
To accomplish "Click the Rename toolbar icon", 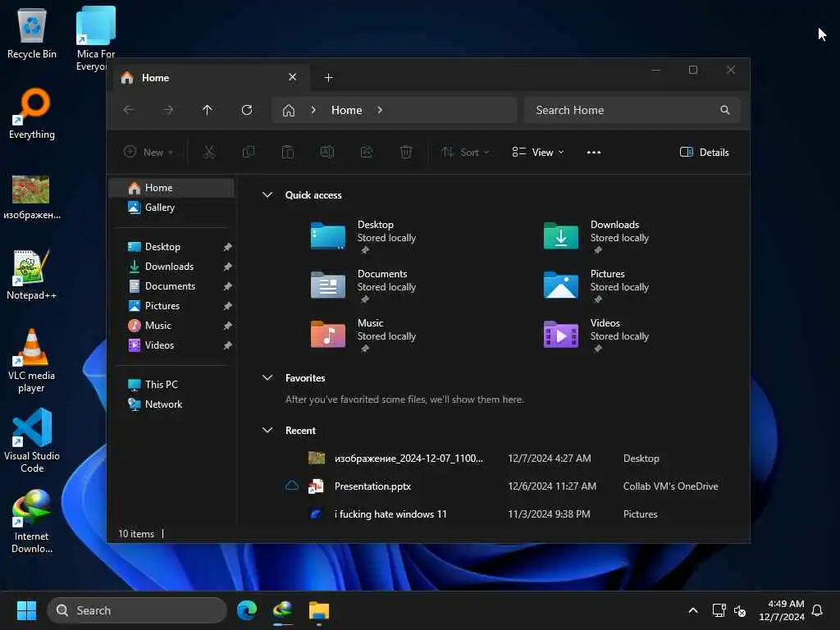I will (327, 152).
